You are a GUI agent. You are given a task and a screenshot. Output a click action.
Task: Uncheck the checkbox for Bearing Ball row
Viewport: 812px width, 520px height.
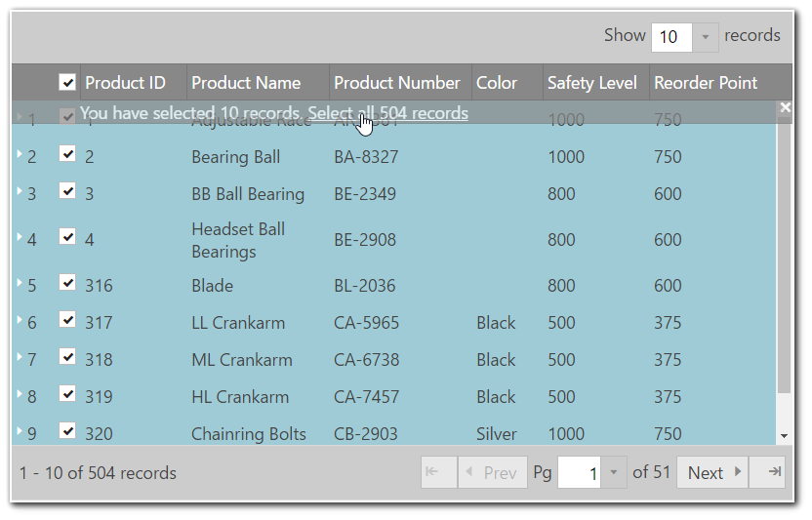pyautogui.click(x=67, y=154)
